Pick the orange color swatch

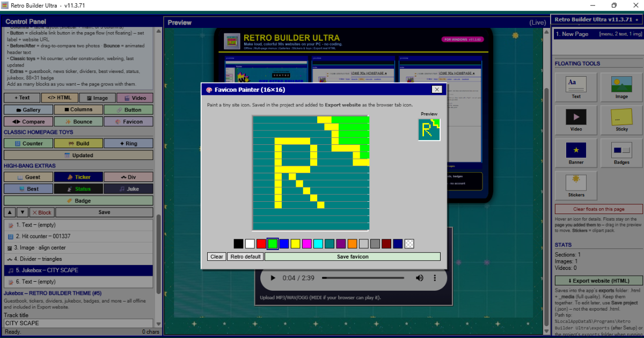(x=352, y=244)
